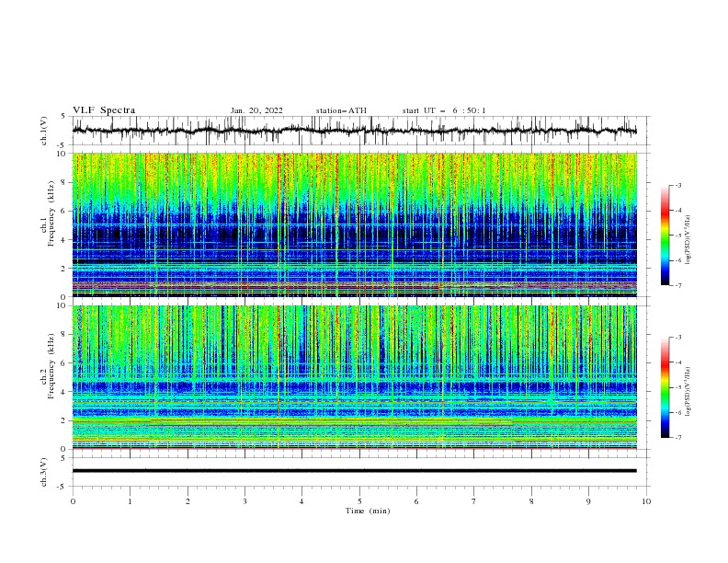Click ch.1 Frequency (kHz) axis label
Screen dimensions: 728x563
pos(48,214)
